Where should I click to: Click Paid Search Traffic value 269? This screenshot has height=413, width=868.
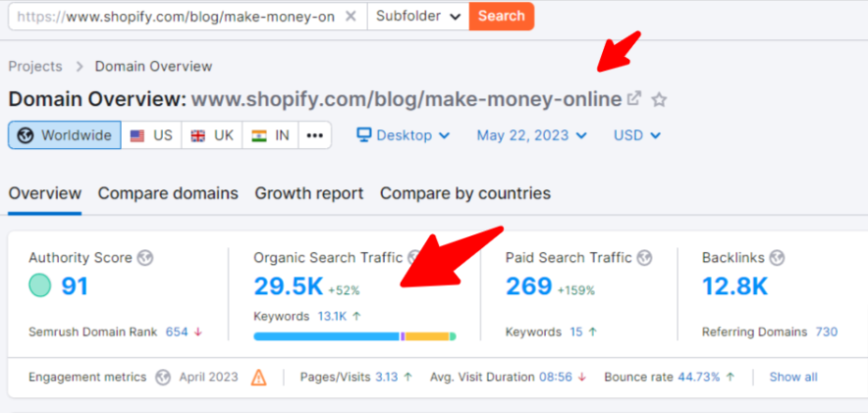click(528, 285)
